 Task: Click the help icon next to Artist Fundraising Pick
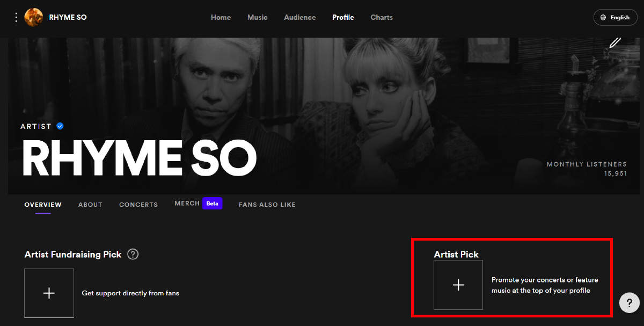tap(133, 254)
